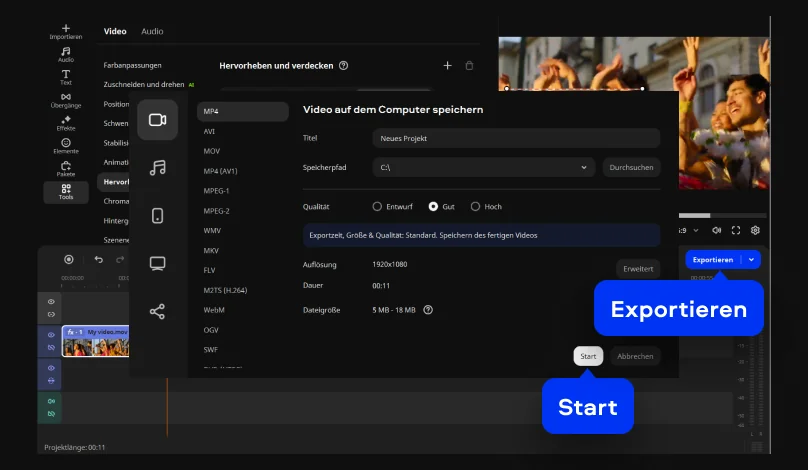
Task: Open preview settings gear
Action: coord(755,230)
